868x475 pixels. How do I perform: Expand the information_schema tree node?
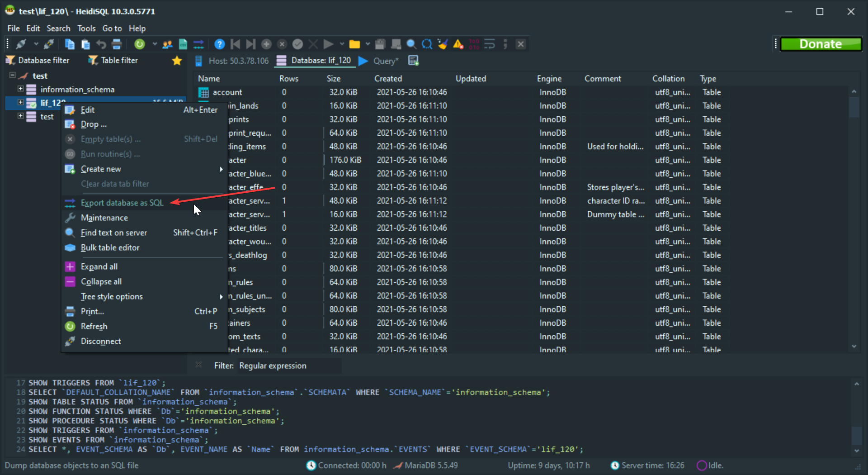(x=20, y=89)
